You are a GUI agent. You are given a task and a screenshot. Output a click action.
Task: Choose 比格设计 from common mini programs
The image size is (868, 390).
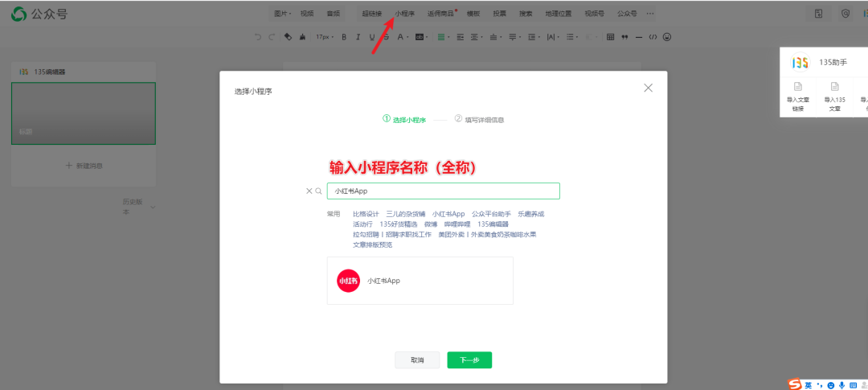[366, 214]
